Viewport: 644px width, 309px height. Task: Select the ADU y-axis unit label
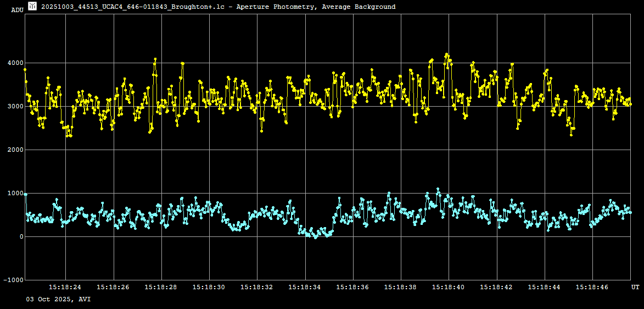17,10
